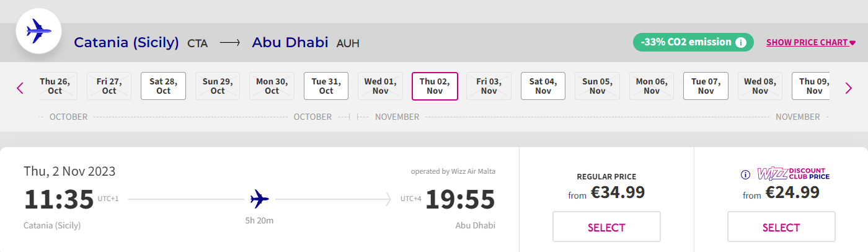Image resolution: width=868 pixels, height=252 pixels.
Task: Open the CO2 emission info icon
Action: (x=740, y=43)
